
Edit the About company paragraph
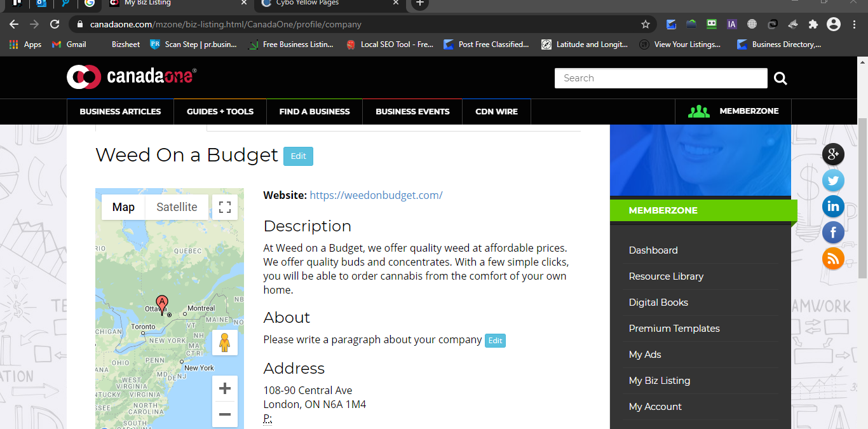[x=495, y=341]
